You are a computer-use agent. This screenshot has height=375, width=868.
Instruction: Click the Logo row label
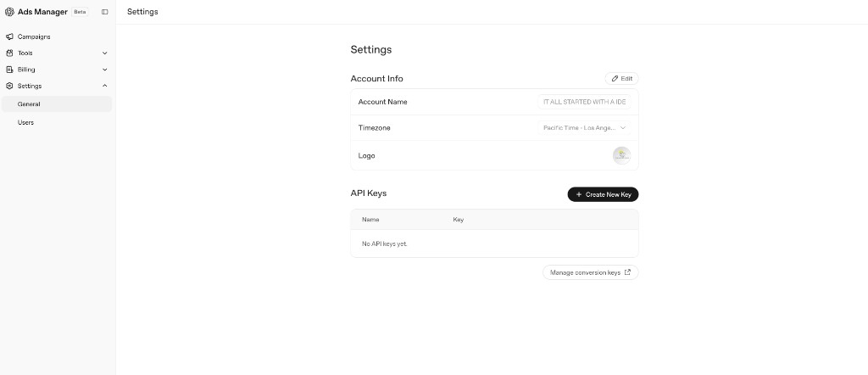point(366,155)
